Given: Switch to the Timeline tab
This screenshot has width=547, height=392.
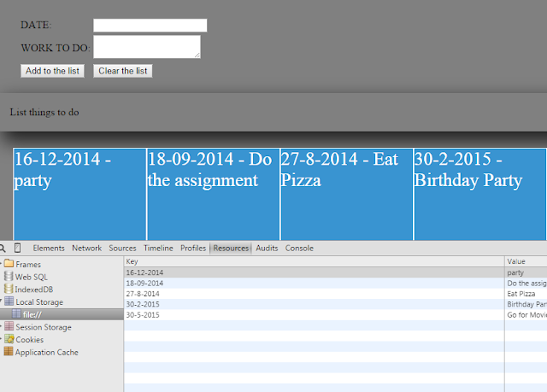Looking at the screenshot, I should tap(158, 248).
